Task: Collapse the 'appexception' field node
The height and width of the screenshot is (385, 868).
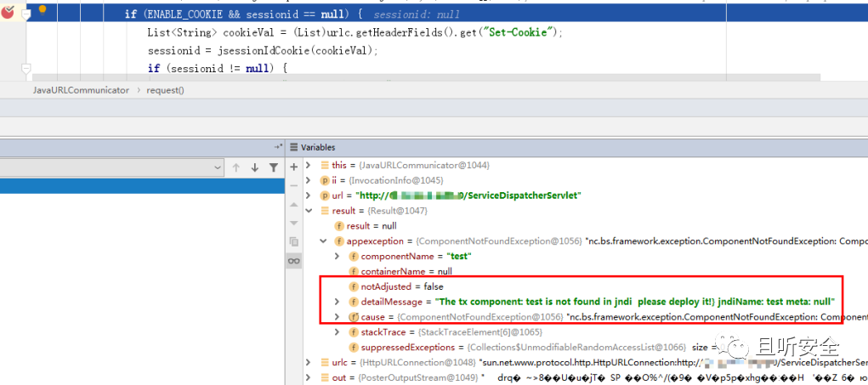Action: coord(323,241)
